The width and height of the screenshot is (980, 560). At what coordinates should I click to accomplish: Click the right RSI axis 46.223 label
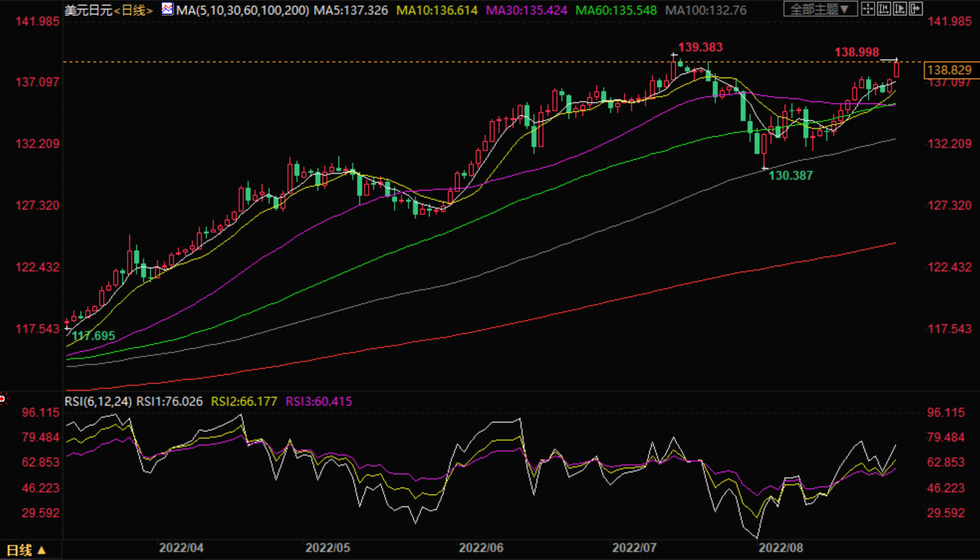946,488
